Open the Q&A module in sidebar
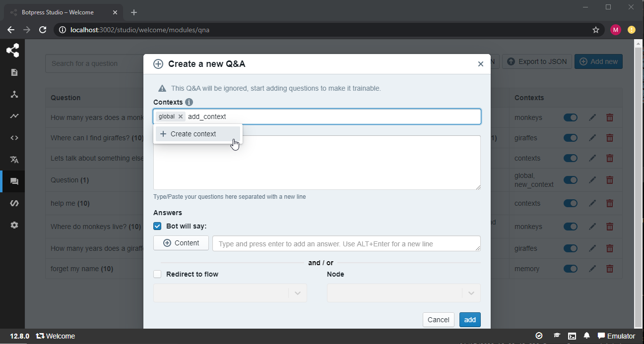The image size is (644, 344). tap(14, 181)
